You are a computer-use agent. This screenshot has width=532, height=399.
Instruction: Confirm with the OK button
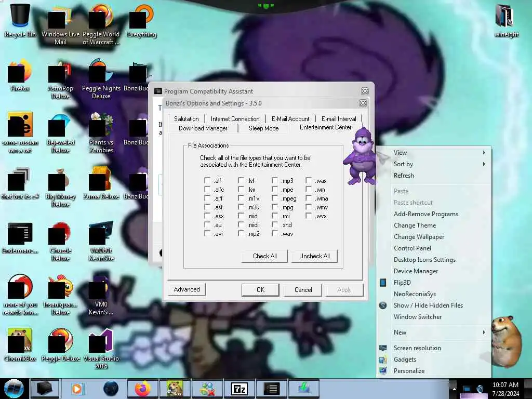[x=260, y=290]
